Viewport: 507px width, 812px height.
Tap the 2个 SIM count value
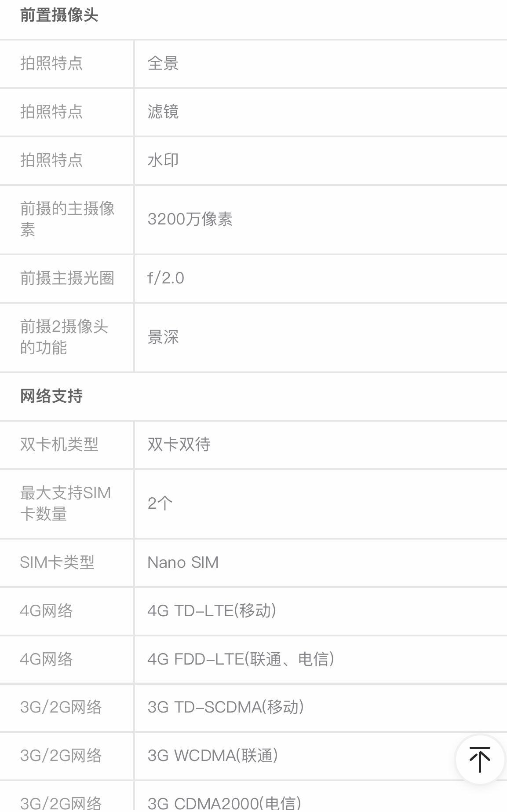coord(160,503)
